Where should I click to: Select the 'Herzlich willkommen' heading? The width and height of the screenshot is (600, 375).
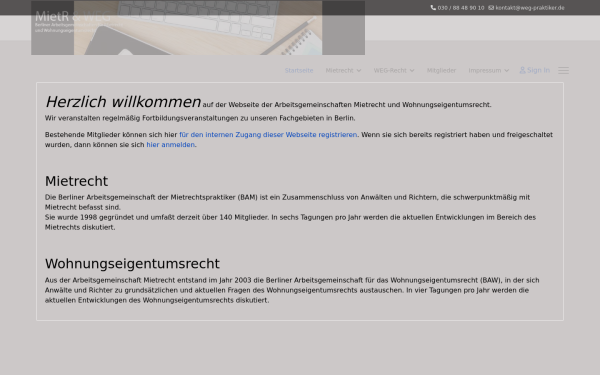click(123, 102)
